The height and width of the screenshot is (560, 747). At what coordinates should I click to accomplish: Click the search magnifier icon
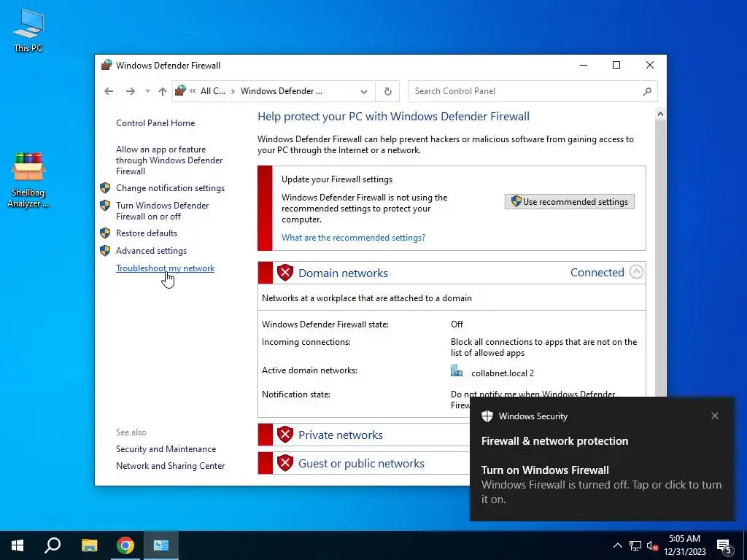647,91
